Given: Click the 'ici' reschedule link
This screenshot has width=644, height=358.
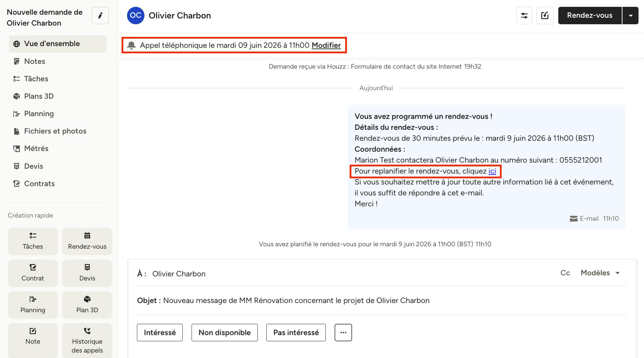Looking at the screenshot, I should [492, 171].
